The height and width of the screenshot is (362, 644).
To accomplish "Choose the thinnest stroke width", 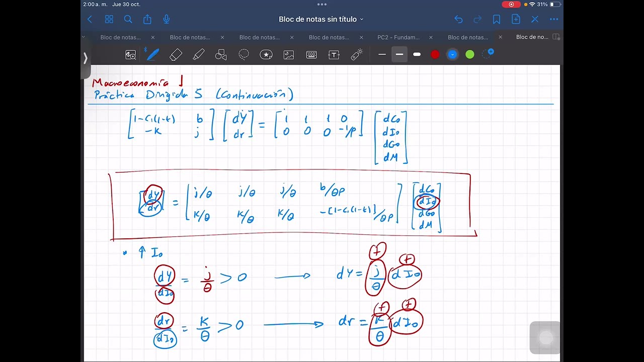I will click(382, 54).
